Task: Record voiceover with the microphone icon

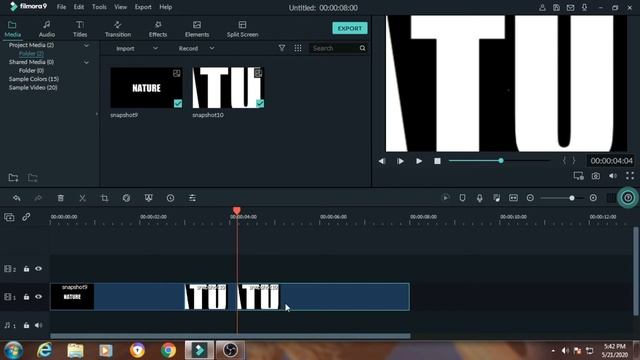Action: [480, 198]
